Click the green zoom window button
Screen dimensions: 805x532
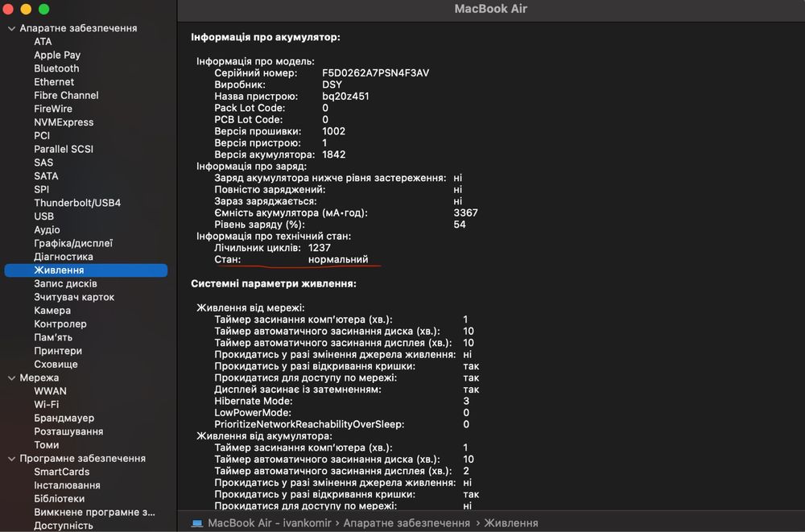coord(43,9)
